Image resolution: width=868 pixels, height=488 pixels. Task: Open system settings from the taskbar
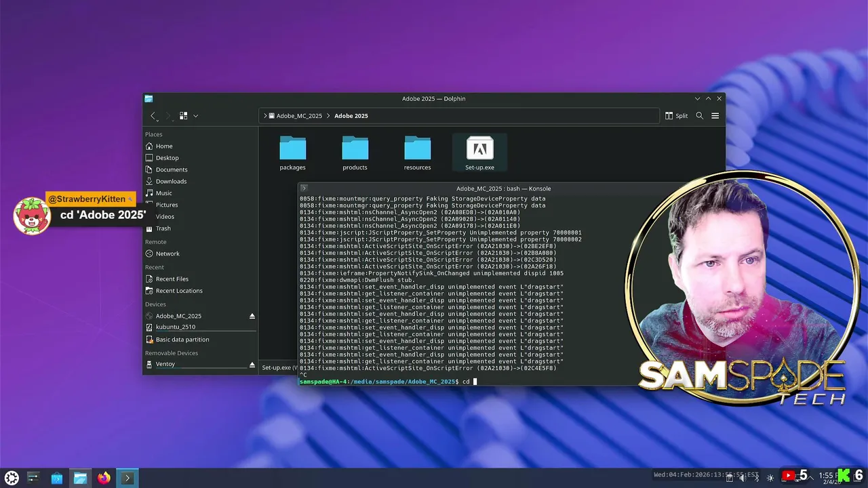coord(33,478)
